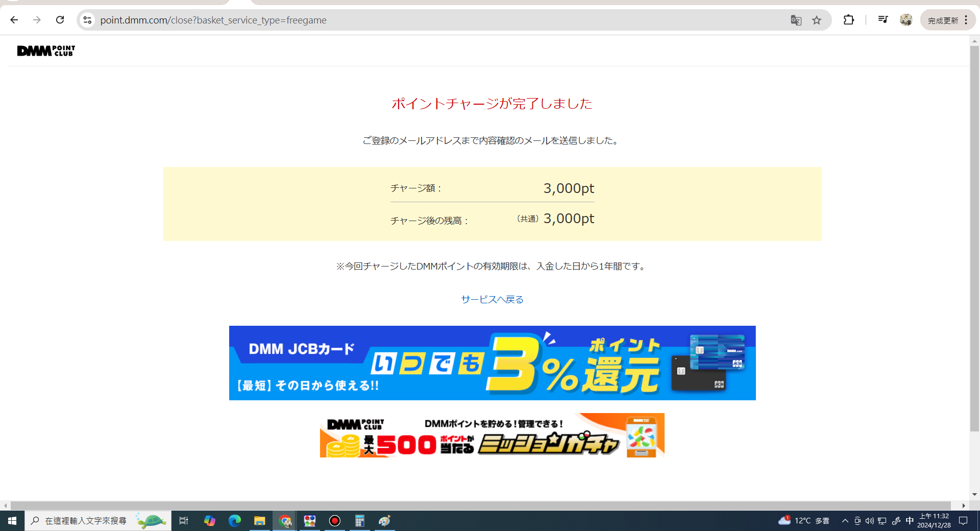Screen dimensions: 980x531
Task: Click the pen/ink workspace tray icon
Action: tap(896, 521)
